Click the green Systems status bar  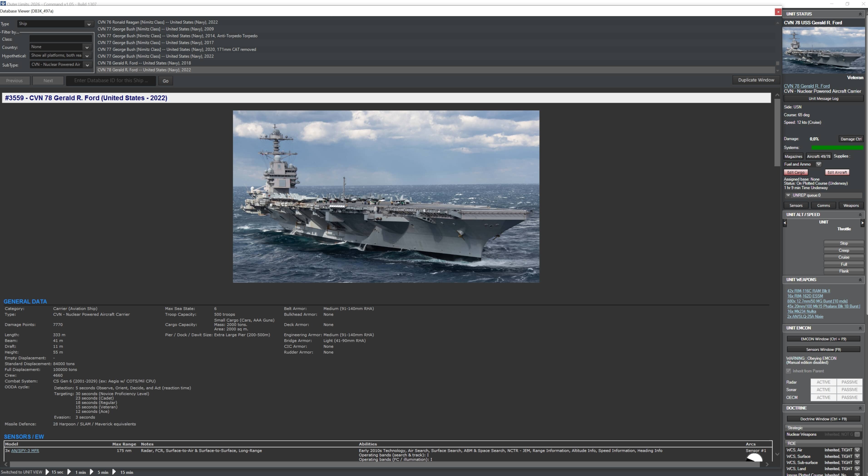point(837,148)
